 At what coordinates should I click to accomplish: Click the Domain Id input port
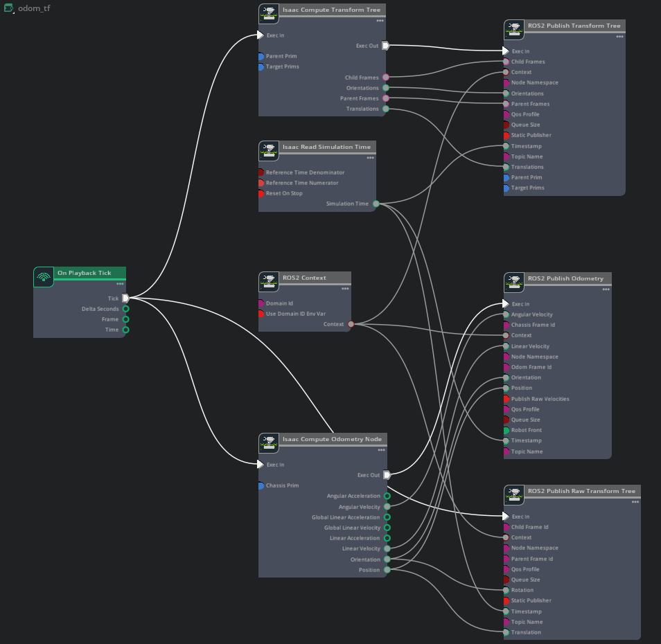click(x=261, y=303)
